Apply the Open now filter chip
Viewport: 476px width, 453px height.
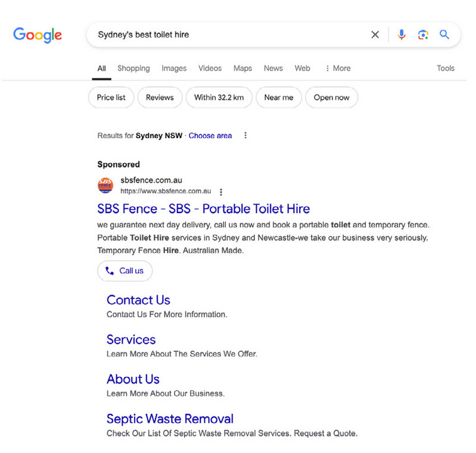click(x=331, y=98)
